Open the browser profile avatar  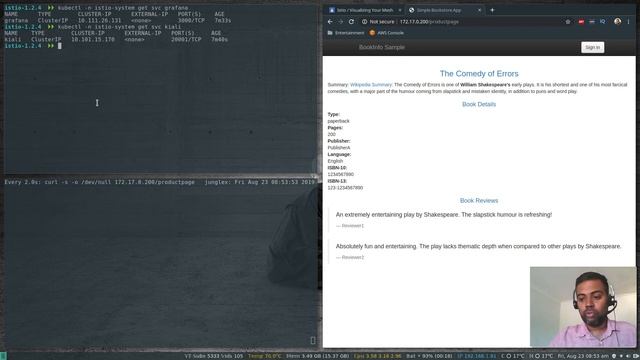coord(618,22)
